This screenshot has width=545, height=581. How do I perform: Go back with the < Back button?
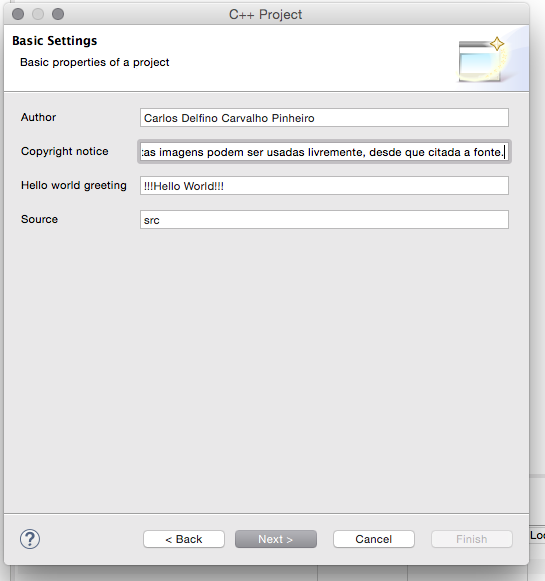click(184, 539)
